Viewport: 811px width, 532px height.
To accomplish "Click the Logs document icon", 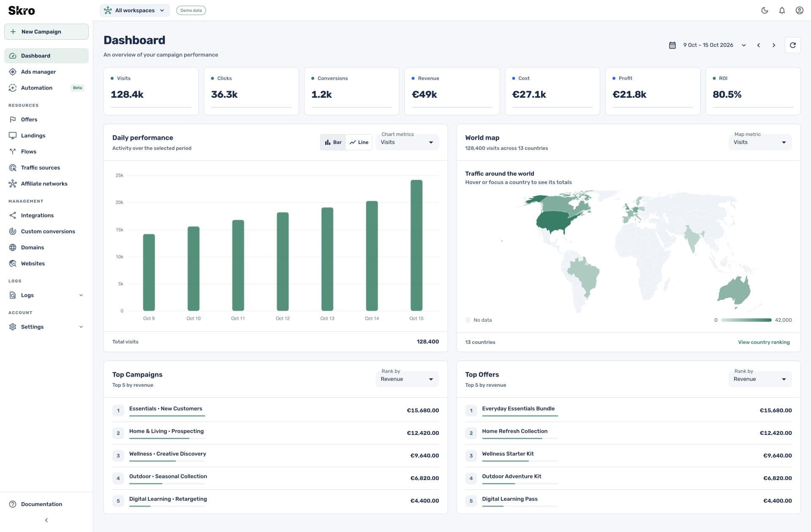I will point(13,295).
